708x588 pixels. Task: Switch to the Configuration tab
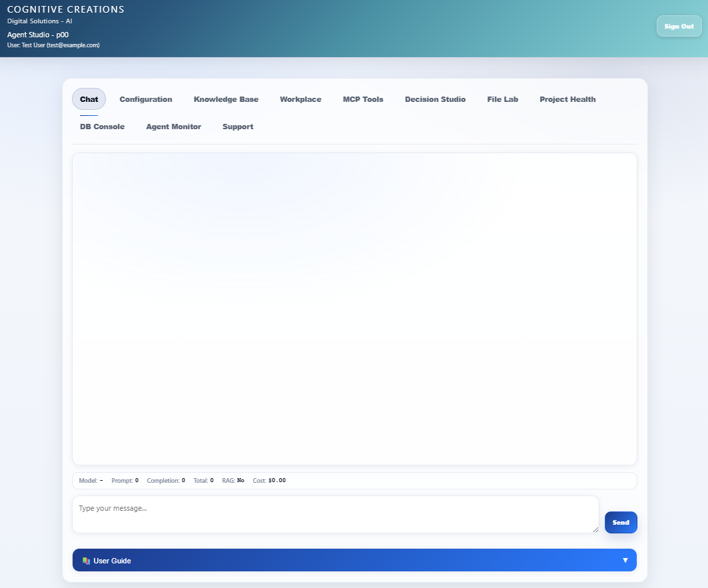pos(145,99)
